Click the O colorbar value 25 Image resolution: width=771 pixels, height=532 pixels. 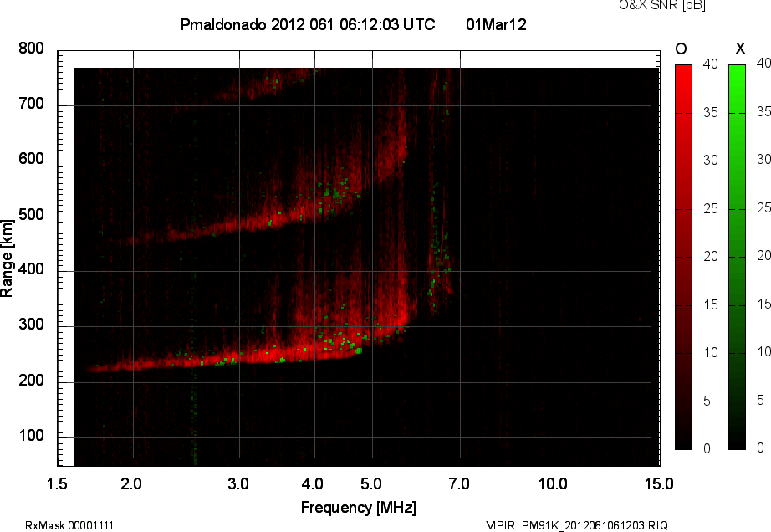710,209
